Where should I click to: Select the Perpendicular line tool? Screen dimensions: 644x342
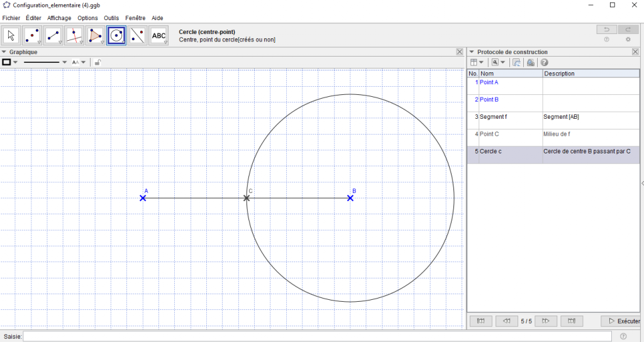[x=74, y=35]
